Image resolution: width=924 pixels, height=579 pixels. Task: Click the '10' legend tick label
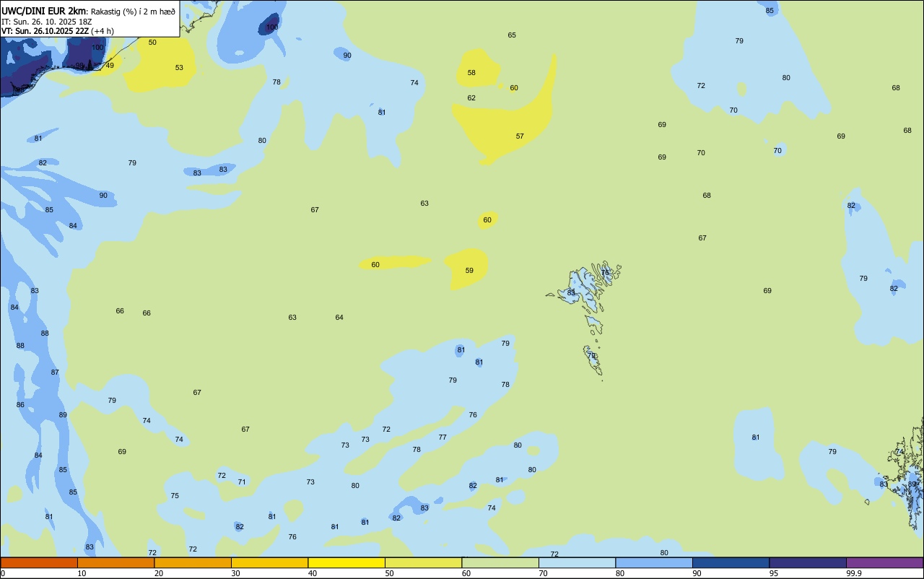82,573
